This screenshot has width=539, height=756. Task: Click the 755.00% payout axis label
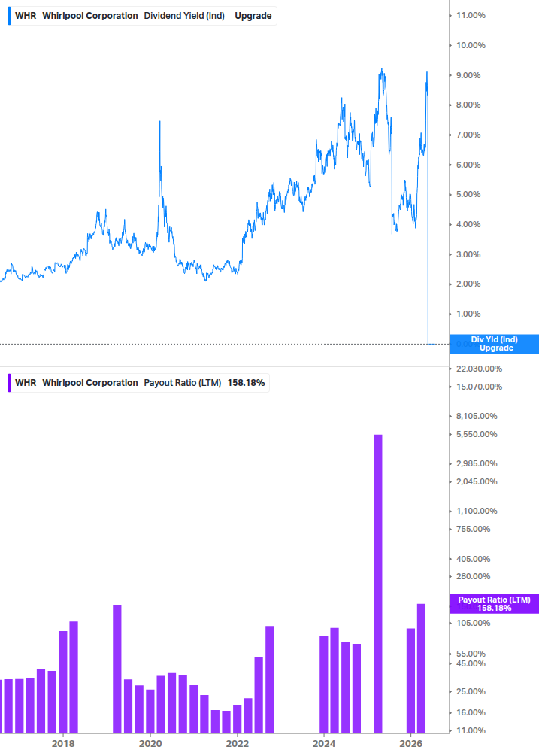tap(473, 529)
